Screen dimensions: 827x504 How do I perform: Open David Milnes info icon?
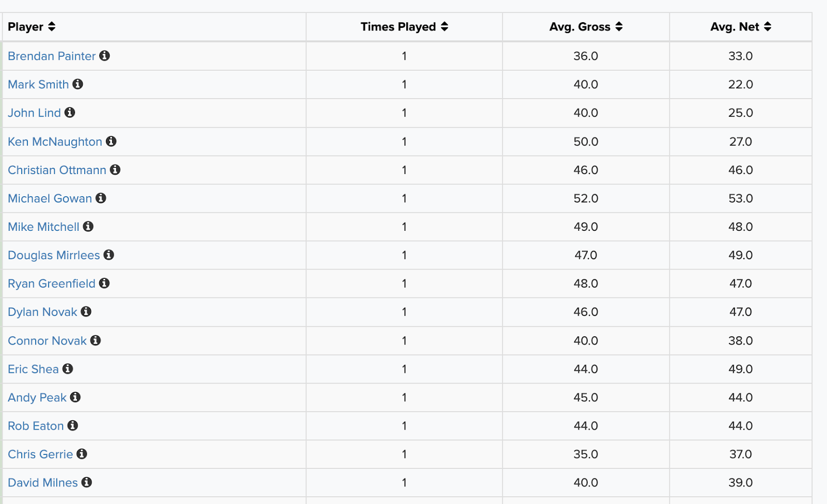(87, 482)
